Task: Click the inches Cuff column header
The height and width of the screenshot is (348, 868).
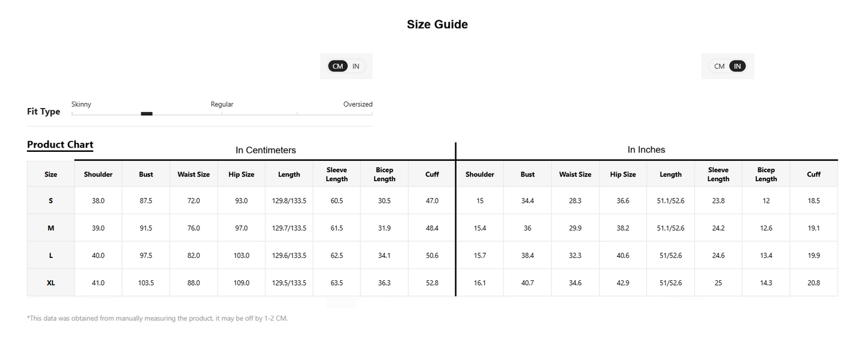Action: coord(814,174)
